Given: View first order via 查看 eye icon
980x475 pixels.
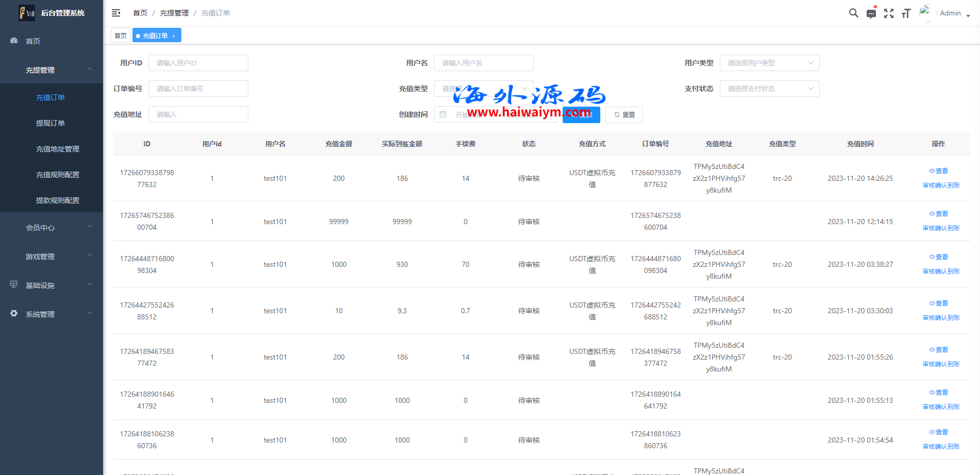Looking at the screenshot, I should tap(938, 171).
